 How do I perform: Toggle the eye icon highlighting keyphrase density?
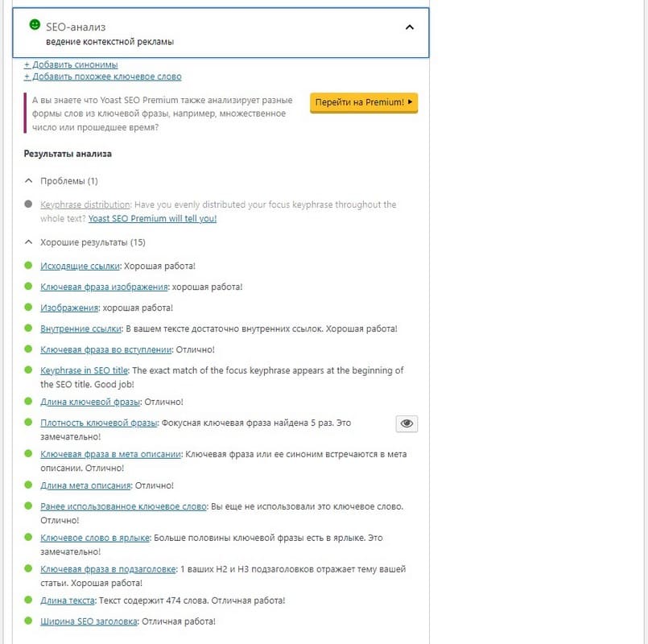(x=407, y=423)
